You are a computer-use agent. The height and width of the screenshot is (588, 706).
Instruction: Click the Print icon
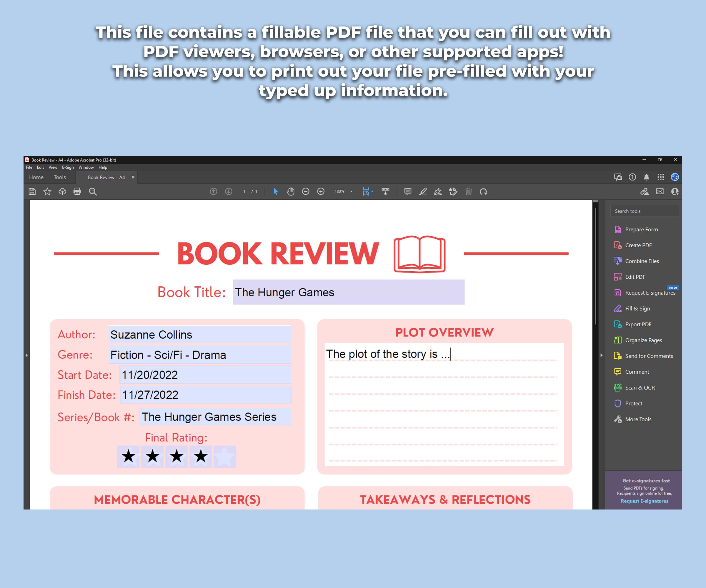77,191
